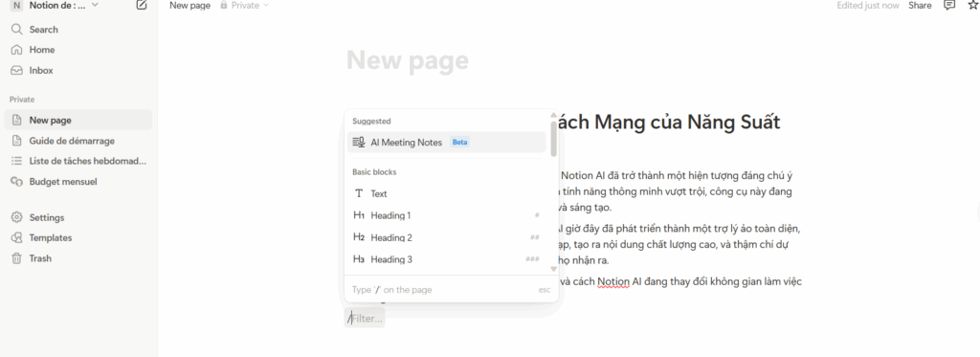Choose AI Meeting Notes block
Screen dimensions: 980x357
pyautogui.click(x=447, y=142)
